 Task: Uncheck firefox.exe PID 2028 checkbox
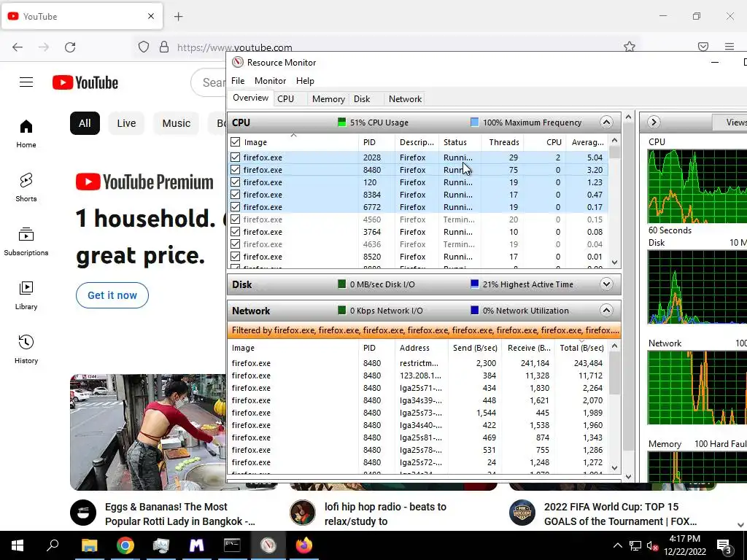point(236,157)
